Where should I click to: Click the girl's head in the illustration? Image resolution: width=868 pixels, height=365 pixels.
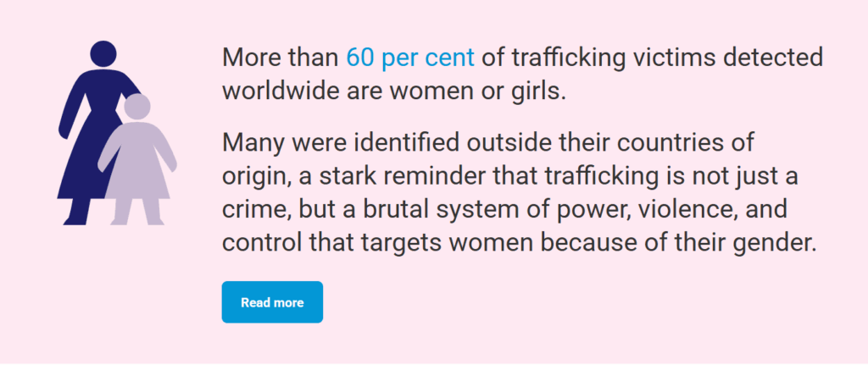(137, 108)
